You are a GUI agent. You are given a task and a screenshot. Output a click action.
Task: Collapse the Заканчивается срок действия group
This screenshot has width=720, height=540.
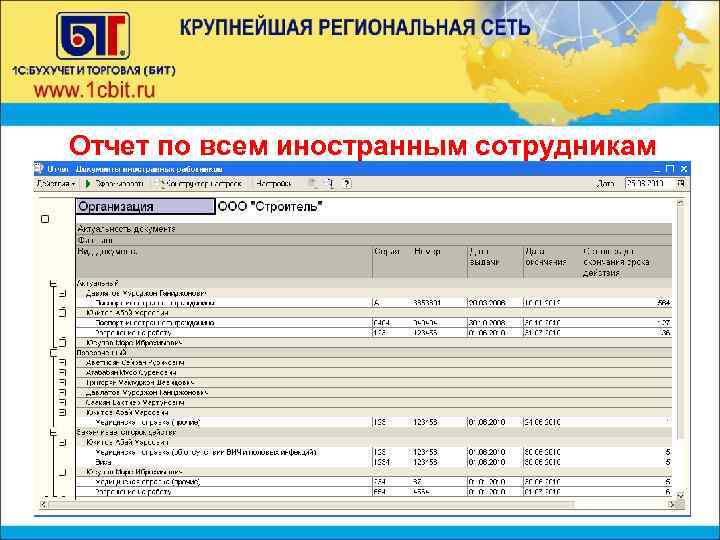(53, 433)
